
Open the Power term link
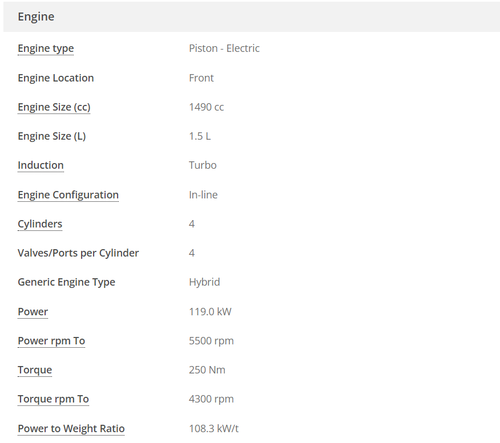pyautogui.click(x=33, y=312)
